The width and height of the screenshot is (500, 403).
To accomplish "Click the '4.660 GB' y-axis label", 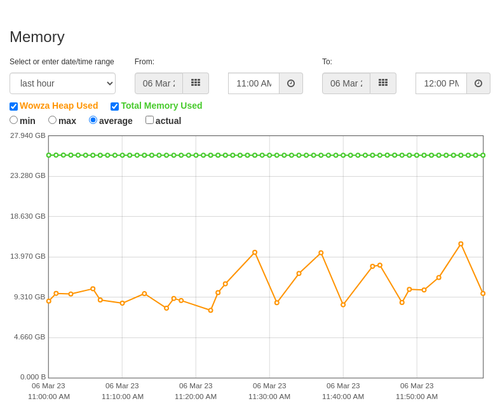I will [x=30, y=337].
